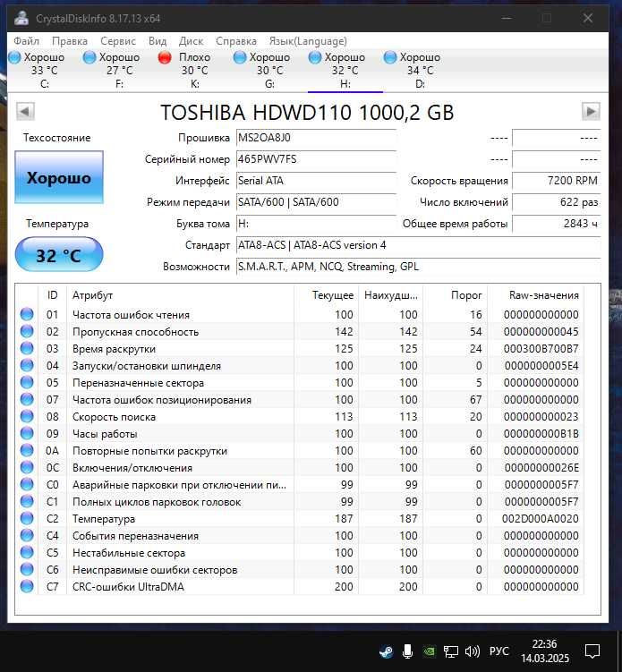Click status icon for Пропускная способность row
622x672 pixels.
pyautogui.click(x=27, y=331)
